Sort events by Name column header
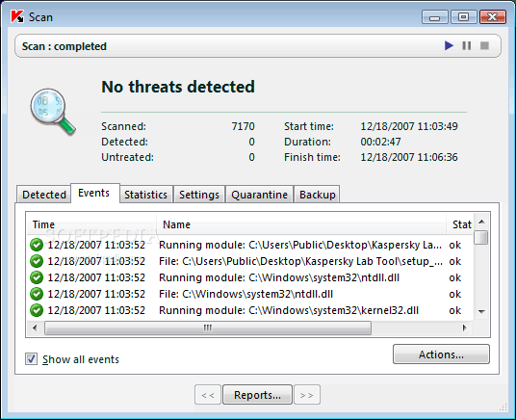The height and width of the screenshot is (420, 516). 301,224
